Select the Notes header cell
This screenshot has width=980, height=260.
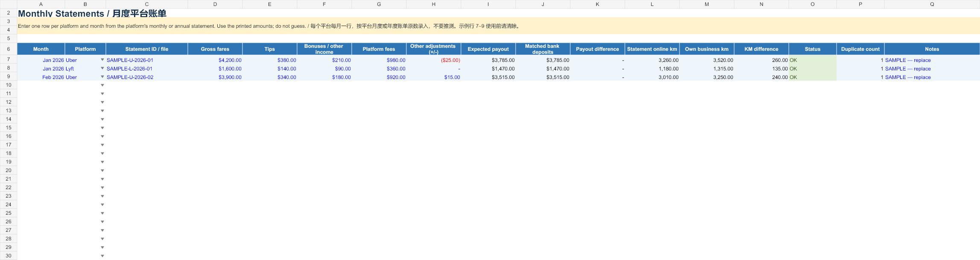coord(932,49)
